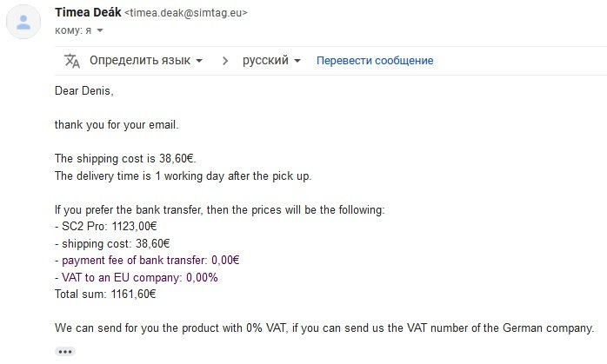Click the translate icon in the translation bar
This screenshot has width=607, height=364.
72,61
